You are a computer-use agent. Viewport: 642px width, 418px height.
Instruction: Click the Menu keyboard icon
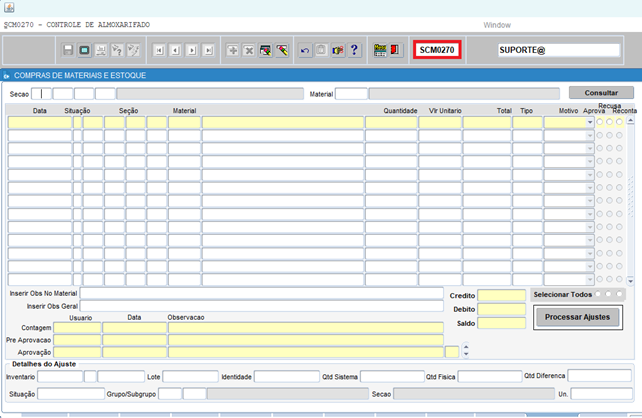[x=380, y=50]
